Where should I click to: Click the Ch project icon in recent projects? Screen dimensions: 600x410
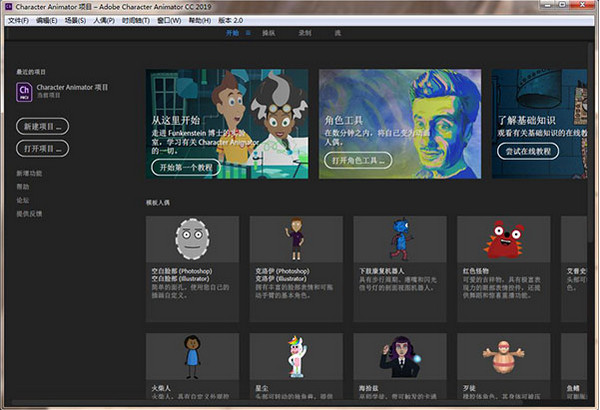(24, 93)
